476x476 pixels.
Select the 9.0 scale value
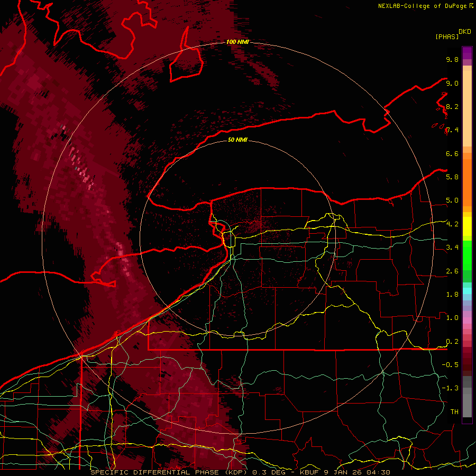point(452,83)
